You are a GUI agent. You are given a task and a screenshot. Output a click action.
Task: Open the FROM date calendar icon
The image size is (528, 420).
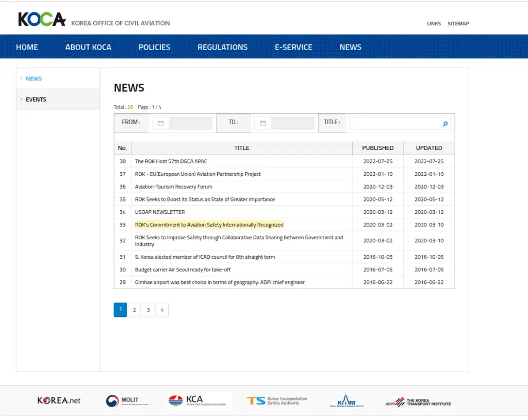click(160, 124)
